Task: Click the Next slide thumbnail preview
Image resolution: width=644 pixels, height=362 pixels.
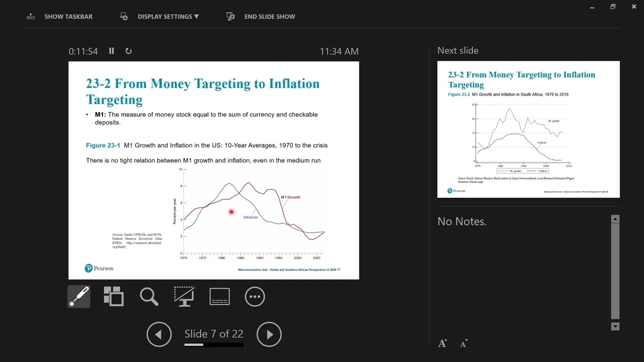Action: pyautogui.click(x=528, y=129)
